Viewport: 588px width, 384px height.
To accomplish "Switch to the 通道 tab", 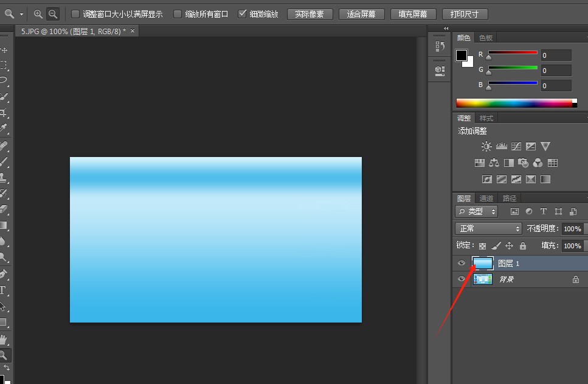I will [486, 198].
